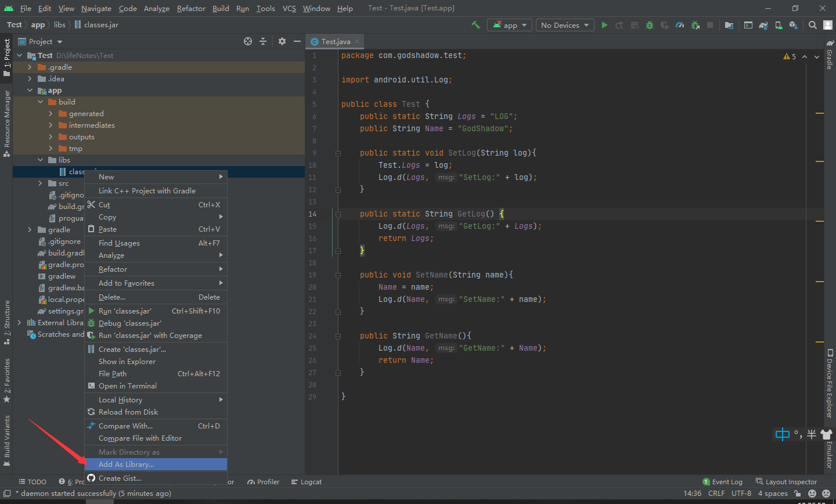Open the Favorites side tab
This screenshot has height=504, width=836.
pyautogui.click(x=7, y=380)
